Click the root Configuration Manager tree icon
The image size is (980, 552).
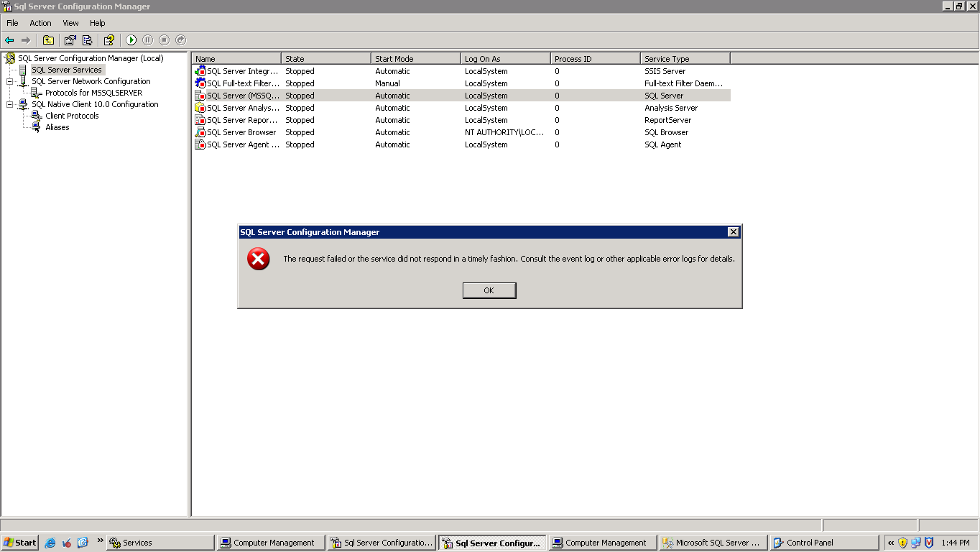point(10,58)
